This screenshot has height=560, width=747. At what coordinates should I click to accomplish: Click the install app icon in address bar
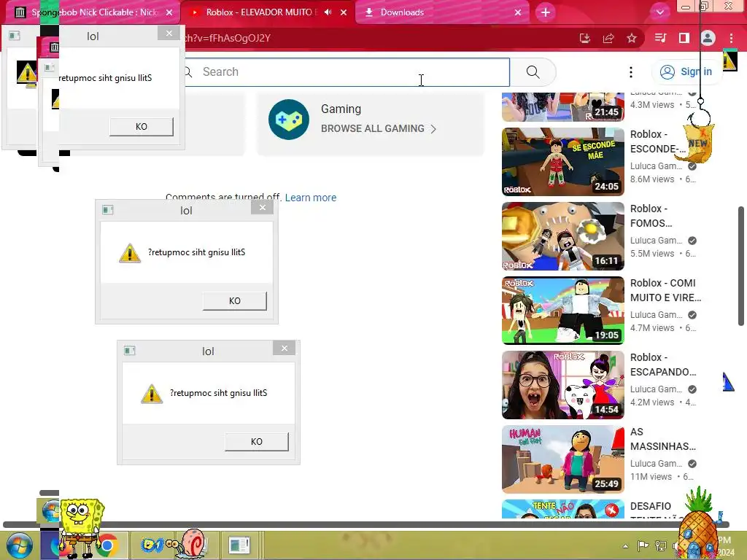[584, 38]
